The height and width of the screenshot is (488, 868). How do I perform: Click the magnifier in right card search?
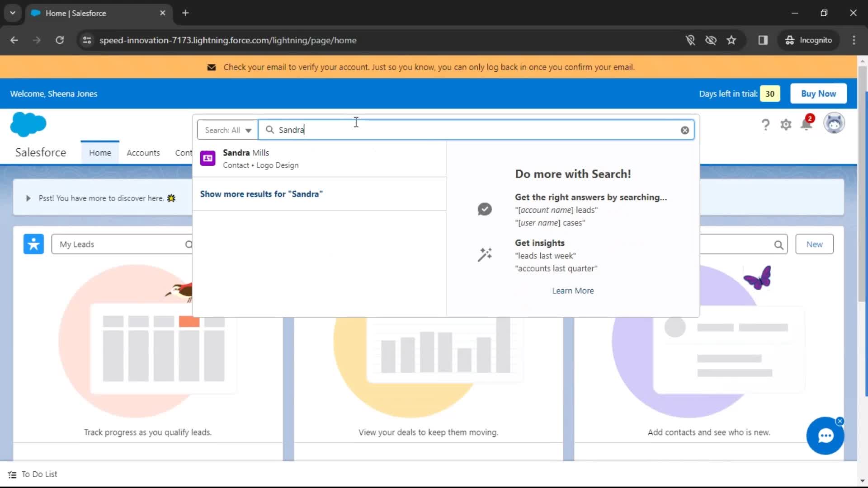(778, 244)
